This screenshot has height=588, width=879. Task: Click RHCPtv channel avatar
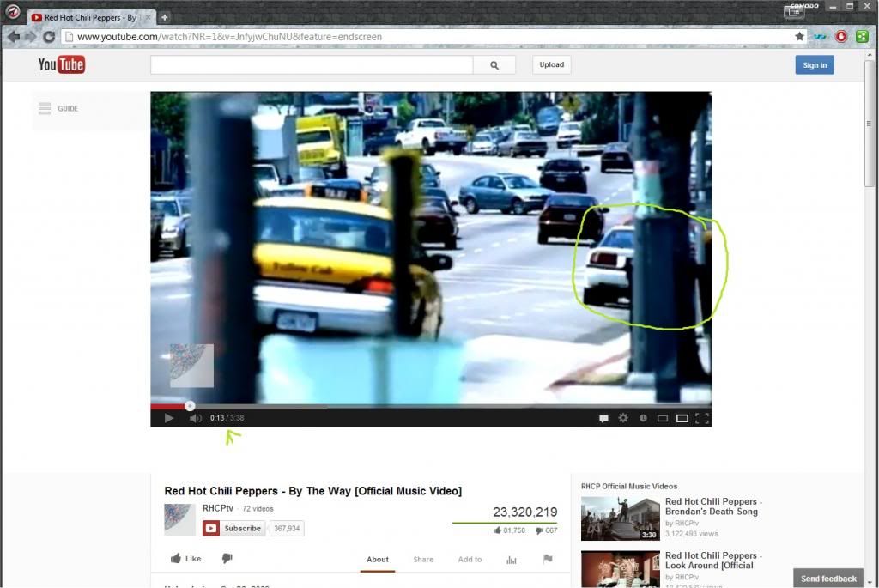[180, 519]
